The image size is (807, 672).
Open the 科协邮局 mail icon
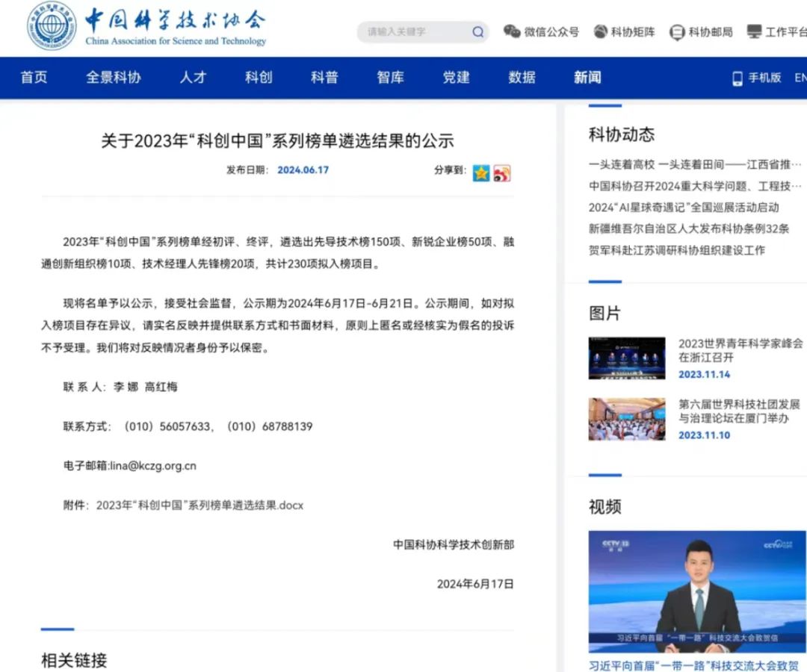[677, 32]
